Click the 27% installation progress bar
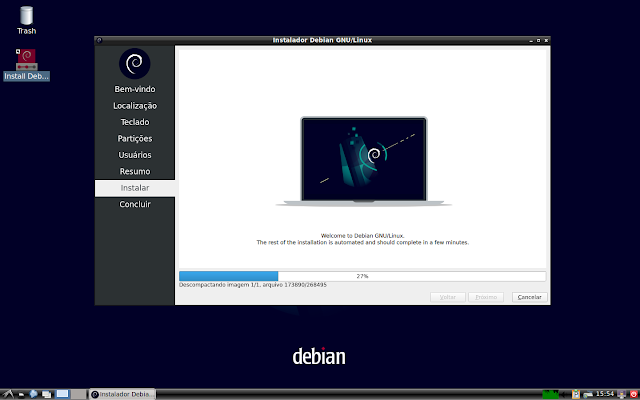 (x=362, y=276)
